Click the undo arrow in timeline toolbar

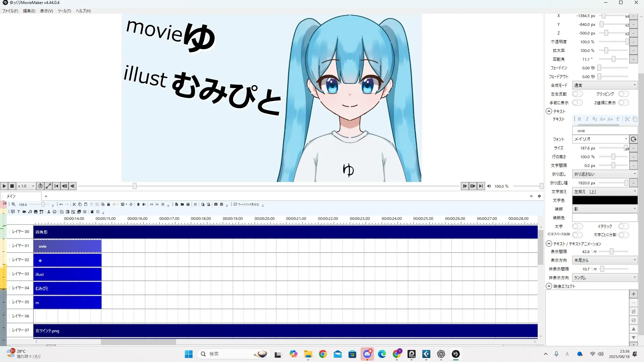pos(61,204)
